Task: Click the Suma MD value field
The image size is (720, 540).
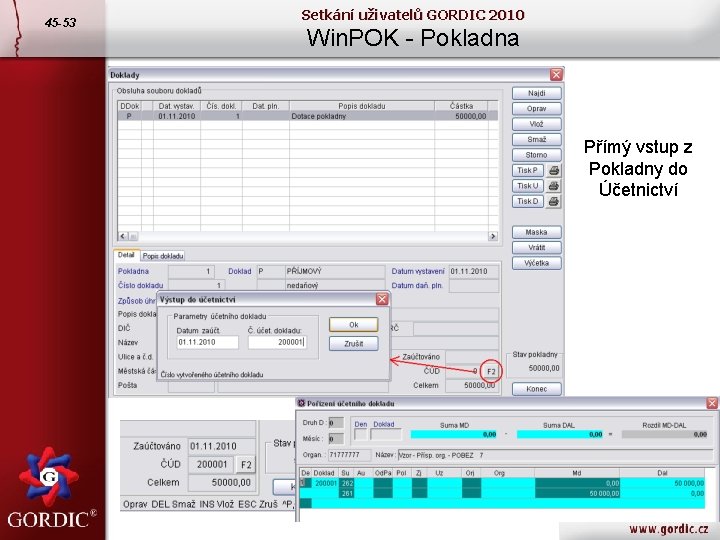Action: (x=454, y=434)
